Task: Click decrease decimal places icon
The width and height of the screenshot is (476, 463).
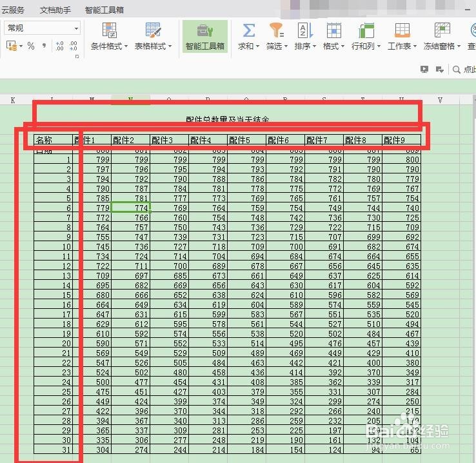Action: pyautogui.click(x=73, y=46)
